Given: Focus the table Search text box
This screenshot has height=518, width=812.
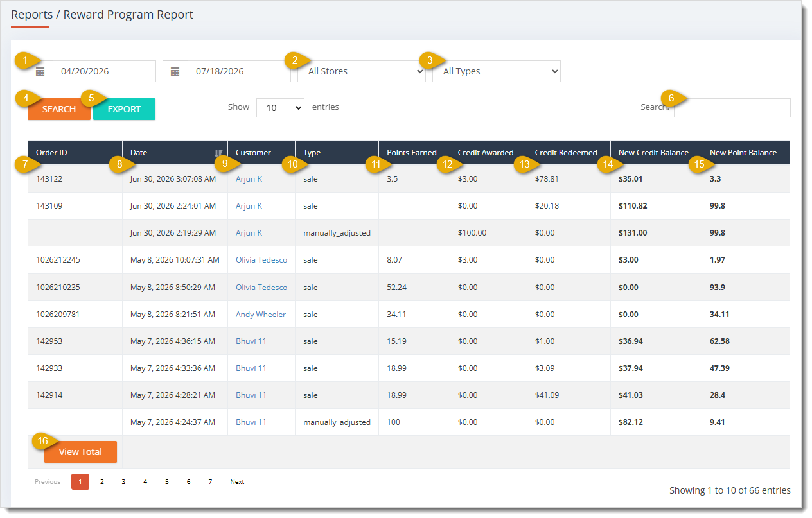Looking at the screenshot, I should [x=732, y=108].
